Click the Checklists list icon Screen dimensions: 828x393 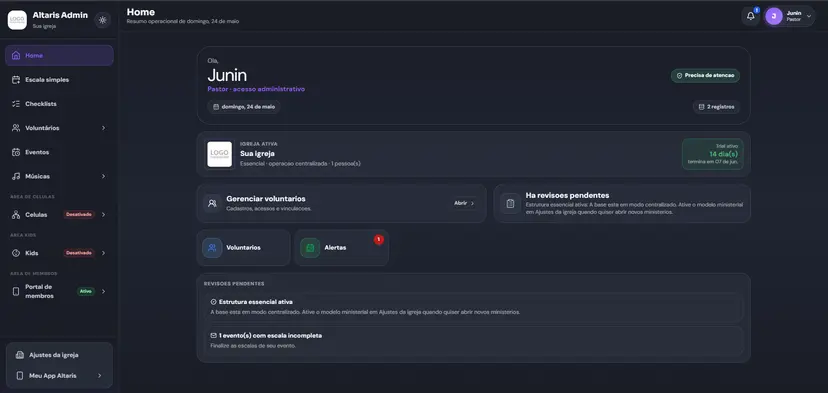click(x=16, y=104)
